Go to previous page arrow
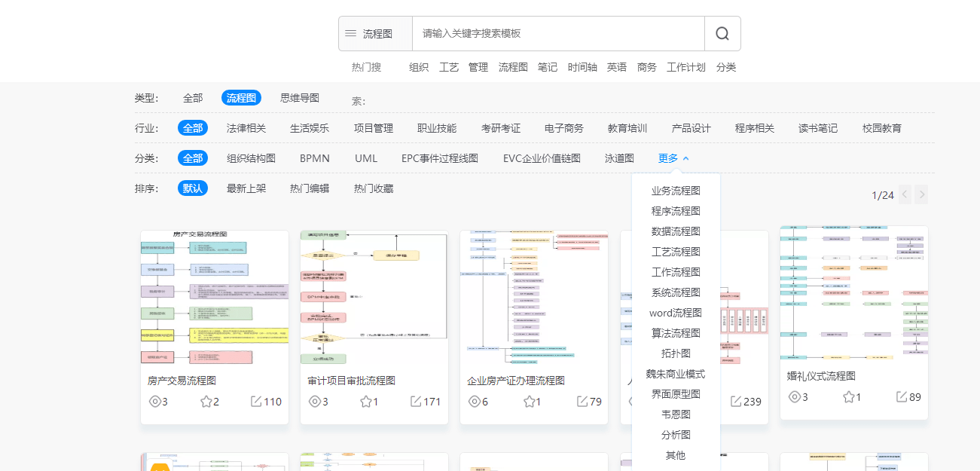This screenshot has width=980, height=471. [x=905, y=194]
